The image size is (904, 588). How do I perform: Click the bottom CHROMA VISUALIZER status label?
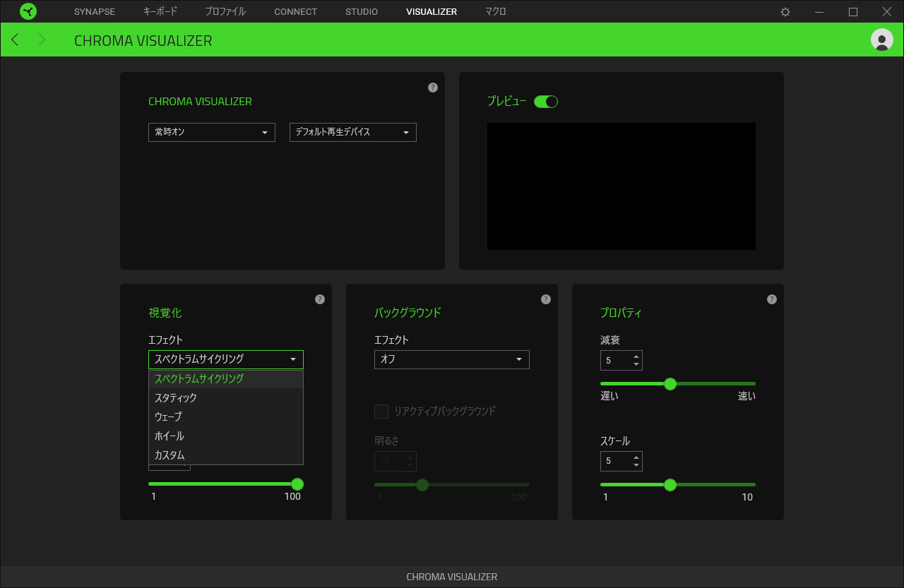tap(452, 577)
